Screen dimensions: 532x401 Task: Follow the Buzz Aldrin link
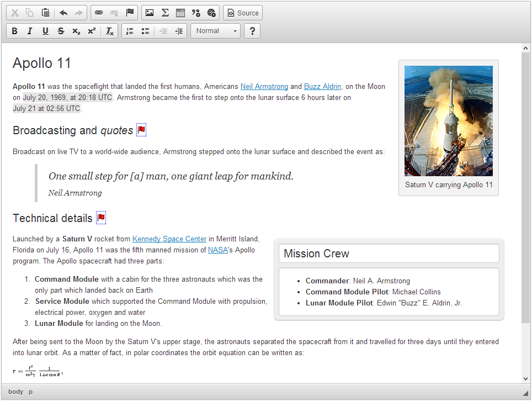pyautogui.click(x=322, y=87)
